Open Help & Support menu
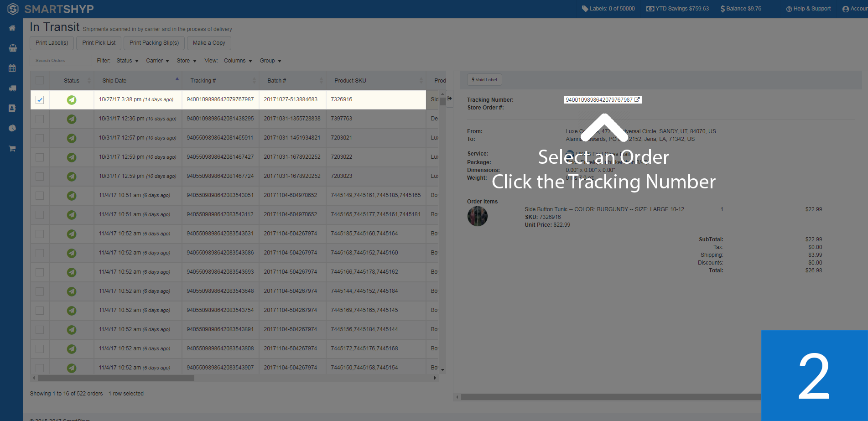This screenshot has width=868, height=421. pos(808,9)
